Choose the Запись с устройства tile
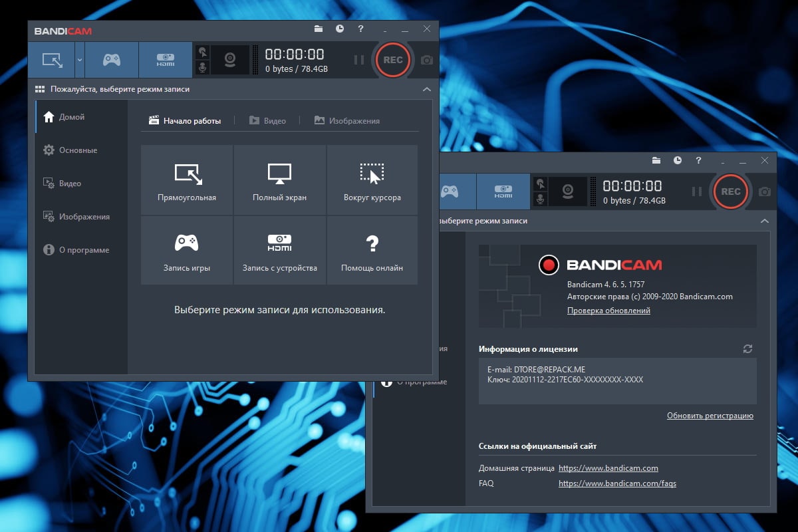 point(279,251)
